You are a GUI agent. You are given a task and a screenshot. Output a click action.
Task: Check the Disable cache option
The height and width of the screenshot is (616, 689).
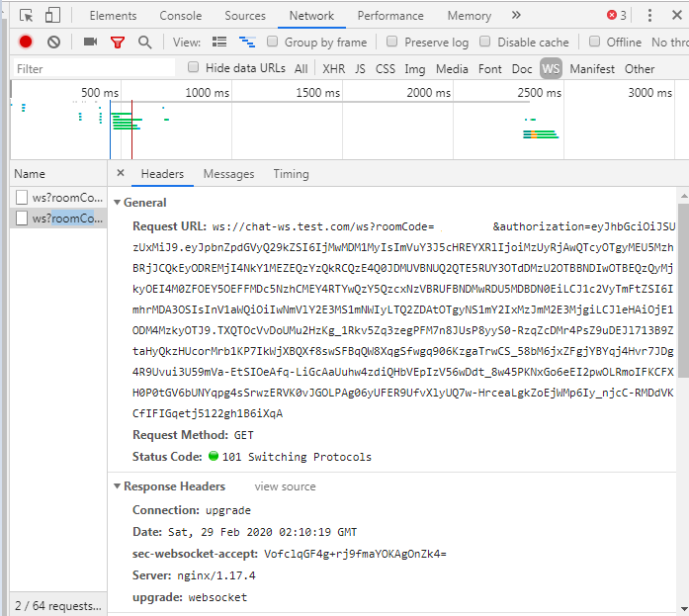click(484, 42)
